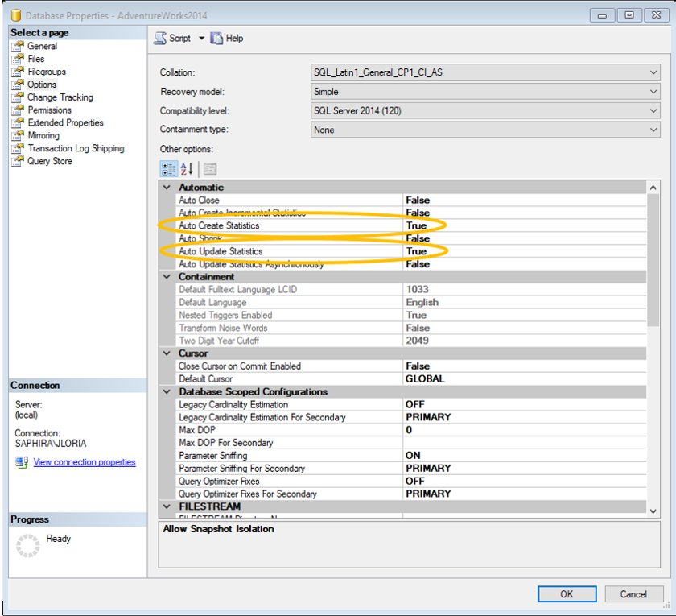This screenshot has width=676, height=616.
Task: Click the Auto Shrink False value
Action: [x=418, y=238]
